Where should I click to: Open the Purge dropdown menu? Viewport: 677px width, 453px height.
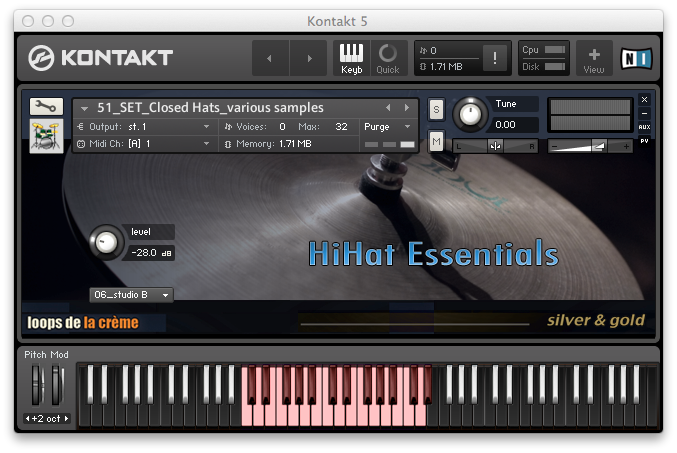point(387,127)
